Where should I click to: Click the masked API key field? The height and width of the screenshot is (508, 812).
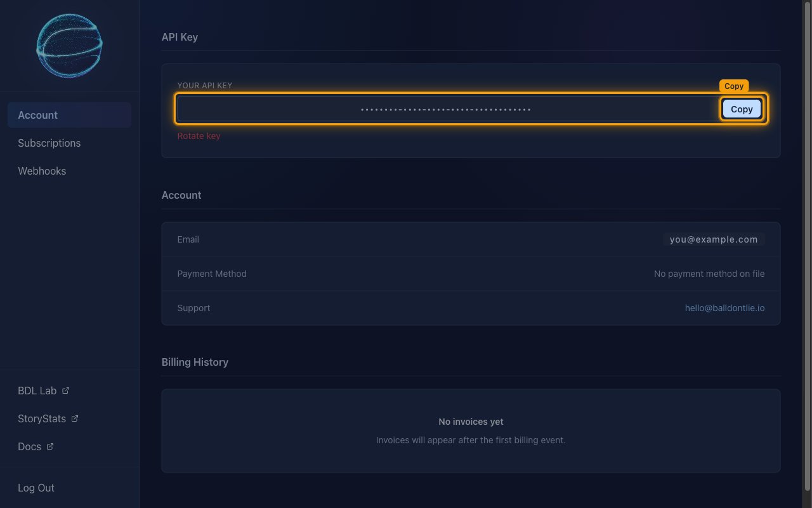[446, 109]
